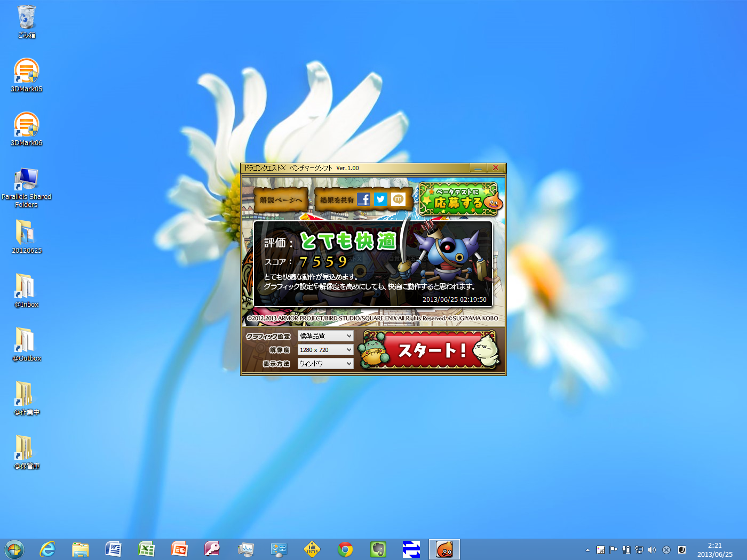
Task: Share result on Twitter
Action: tap(380, 199)
